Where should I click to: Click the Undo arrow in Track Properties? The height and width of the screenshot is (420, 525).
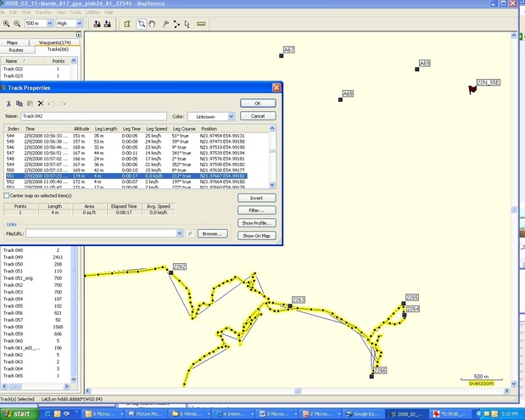(51, 104)
